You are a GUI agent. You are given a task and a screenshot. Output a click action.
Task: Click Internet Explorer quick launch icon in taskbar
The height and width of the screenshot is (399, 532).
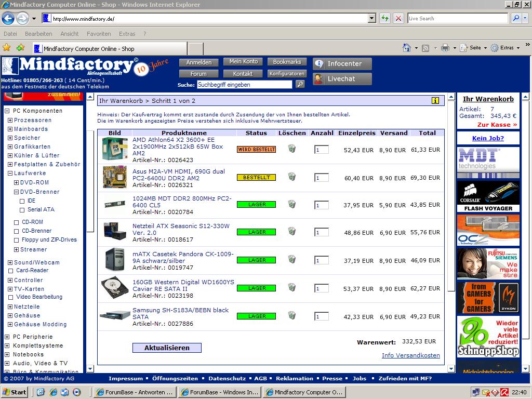[x=54, y=392]
